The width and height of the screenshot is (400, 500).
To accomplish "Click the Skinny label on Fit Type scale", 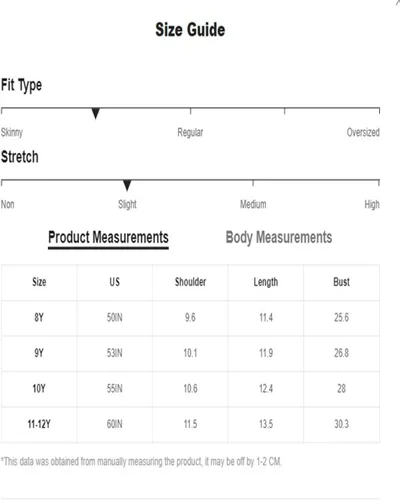I will pyautogui.click(x=12, y=132).
